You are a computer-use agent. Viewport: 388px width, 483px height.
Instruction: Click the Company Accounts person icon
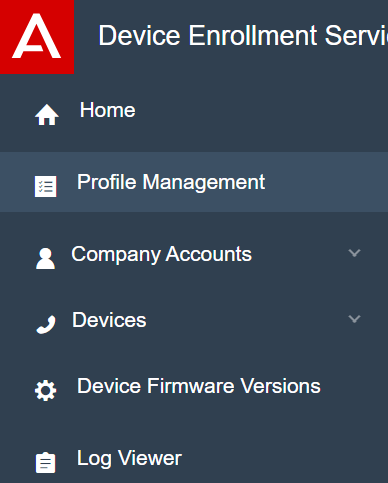pyautogui.click(x=45, y=258)
